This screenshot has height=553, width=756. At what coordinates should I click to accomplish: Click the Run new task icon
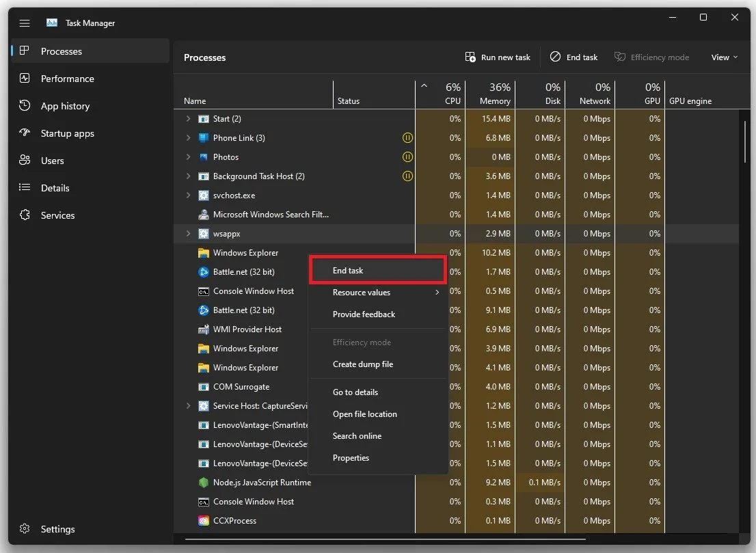tap(470, 57)
